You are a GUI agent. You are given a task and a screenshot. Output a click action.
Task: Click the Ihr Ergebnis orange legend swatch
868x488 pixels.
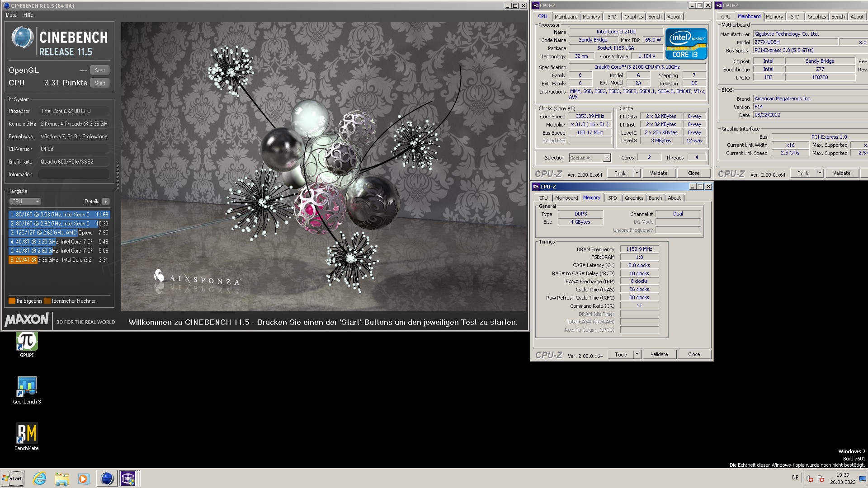pyautogui.click(x=12, y=301)
